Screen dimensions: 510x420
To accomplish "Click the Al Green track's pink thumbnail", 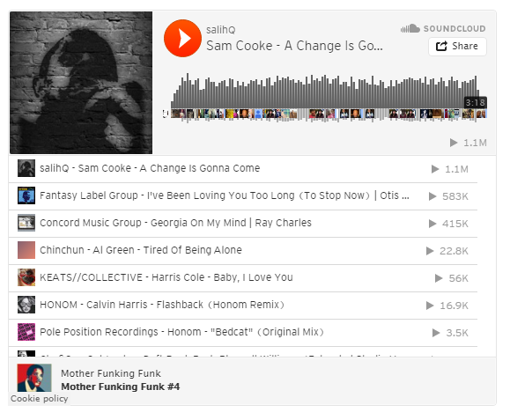I will click(x=26, y=250).
